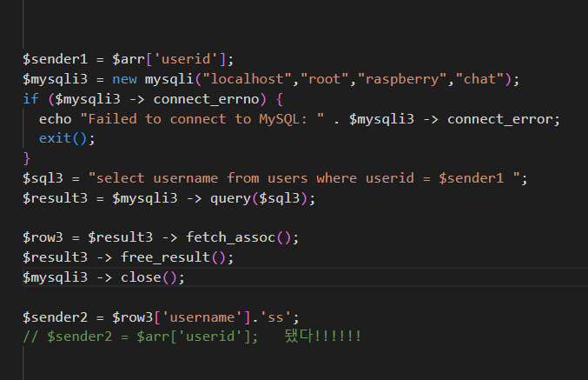Click the closing brace of the if block
Image resolution: width=588 pixels, height=380 pixels.
pos(27,158)
